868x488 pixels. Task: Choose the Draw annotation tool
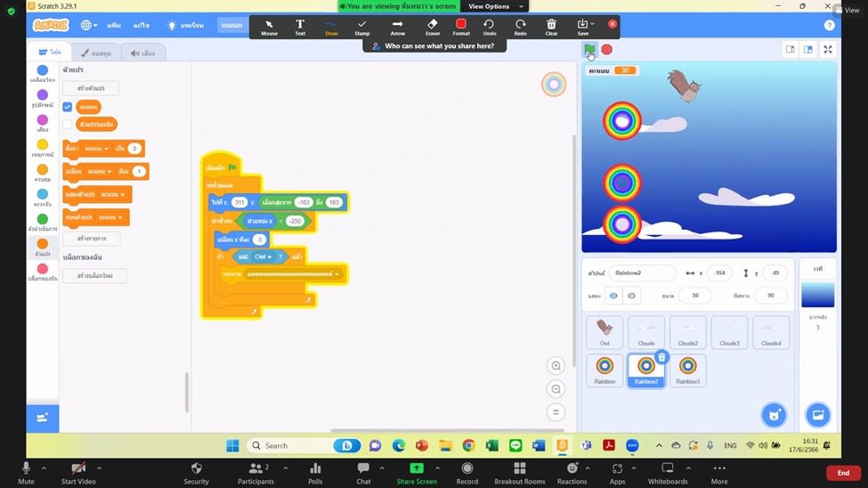click(x=331, y=27)
